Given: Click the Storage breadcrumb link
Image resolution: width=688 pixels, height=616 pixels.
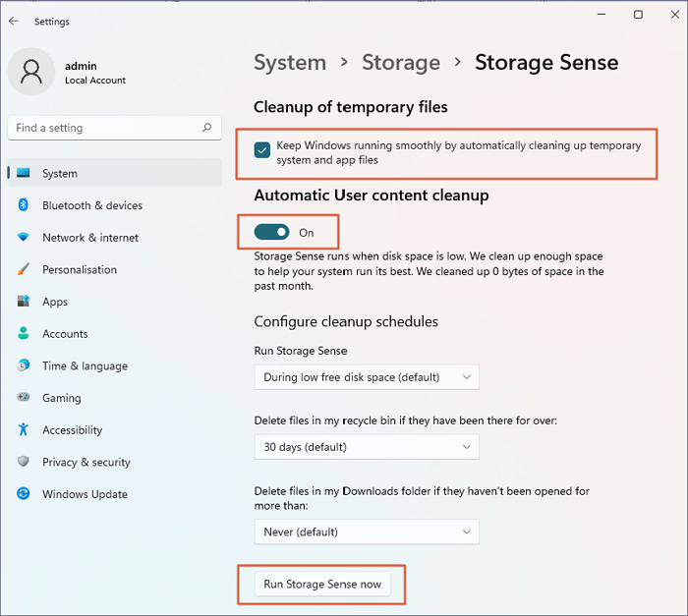Looking at the screenshot, I should click(x=399, y=63).
